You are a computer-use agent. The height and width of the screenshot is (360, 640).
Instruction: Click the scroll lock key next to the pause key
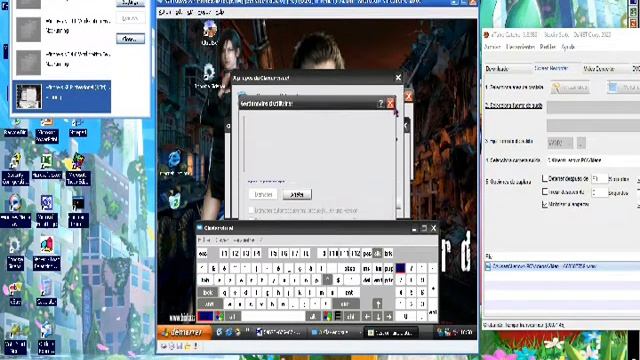pyautogui.click(x=378, y=253)
